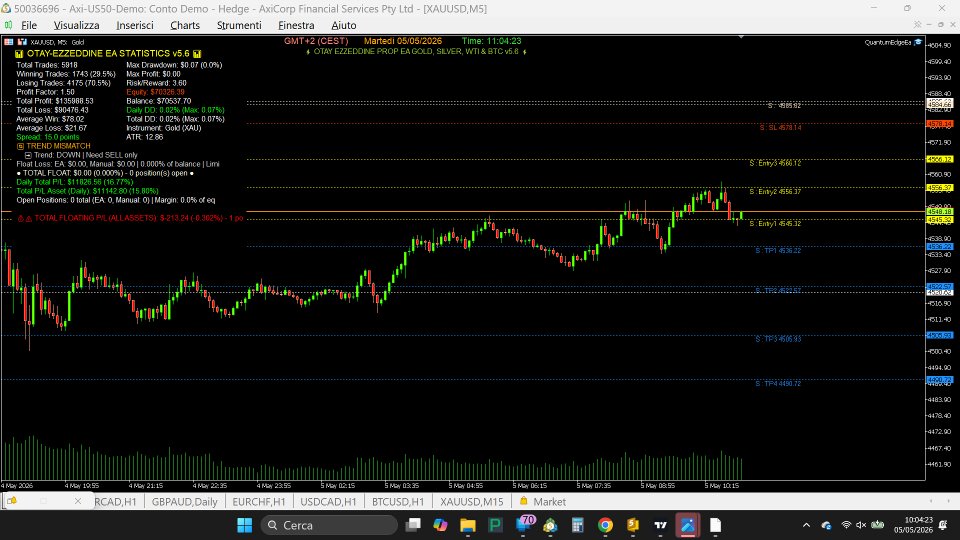Open the Market tab
960x540 pixels.
click(x=542, y=501)
